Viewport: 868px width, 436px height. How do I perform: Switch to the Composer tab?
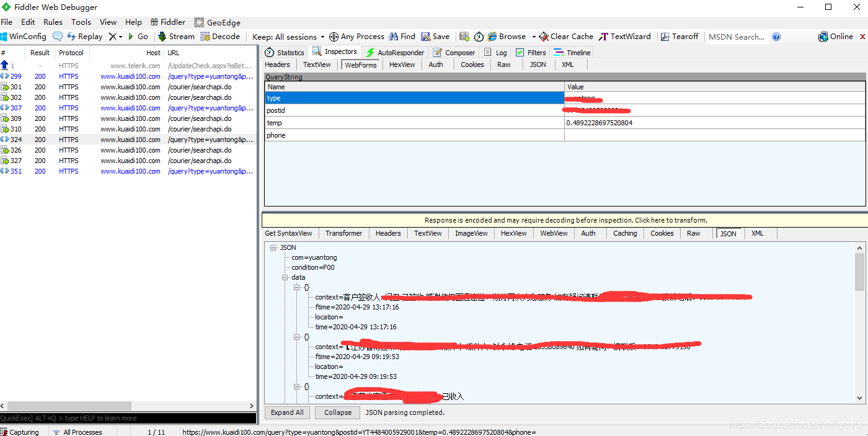[454, 53]
